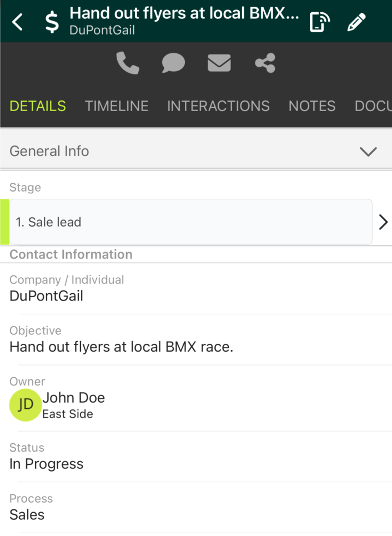Image resolution: width=392 pixels, height=536 pixels.
Task: Edit the record with pencil icon
Action: pyautogui.click(x=356, y=22)
